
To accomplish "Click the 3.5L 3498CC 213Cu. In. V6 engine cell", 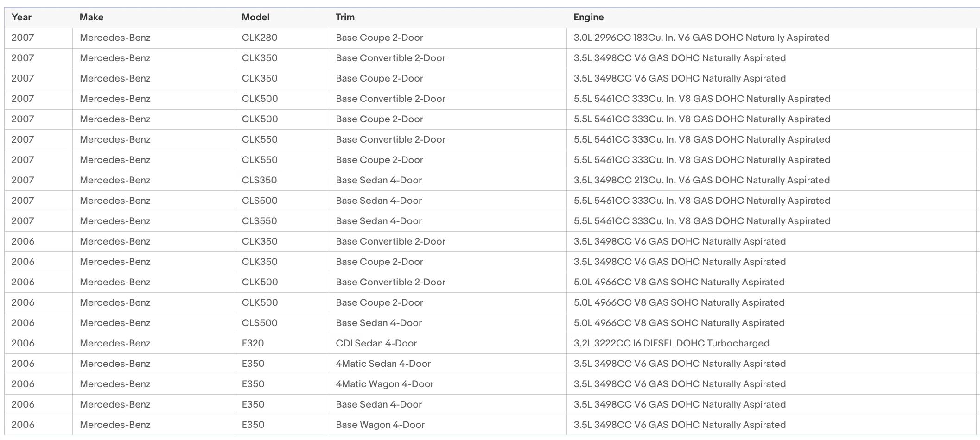I will (x=771, y=181).
